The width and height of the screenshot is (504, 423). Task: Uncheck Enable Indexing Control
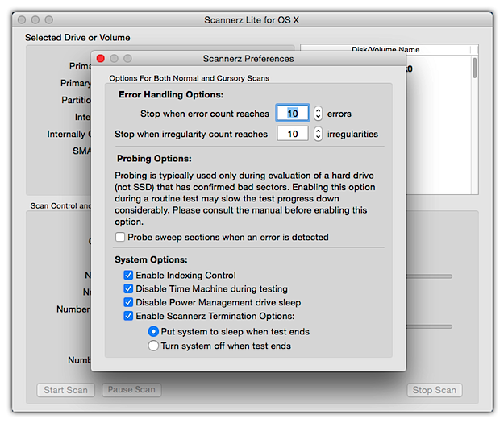[x=128, y=275]
